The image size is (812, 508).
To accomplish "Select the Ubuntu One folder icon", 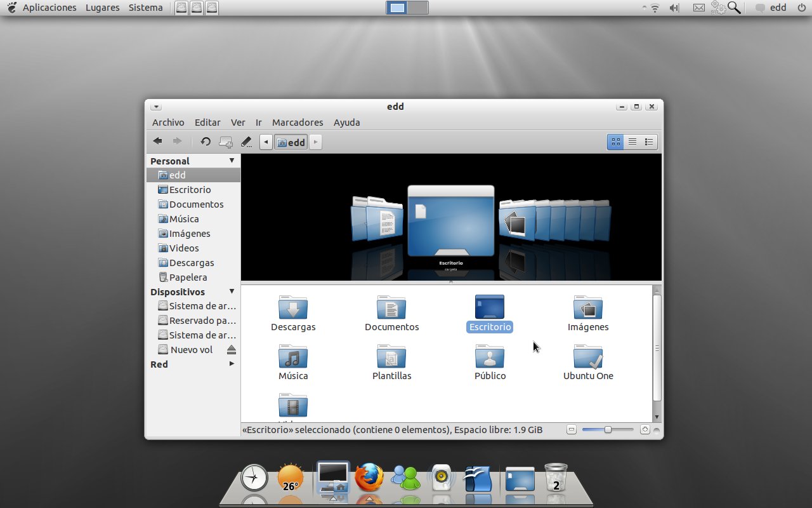I will pos(588,356).
